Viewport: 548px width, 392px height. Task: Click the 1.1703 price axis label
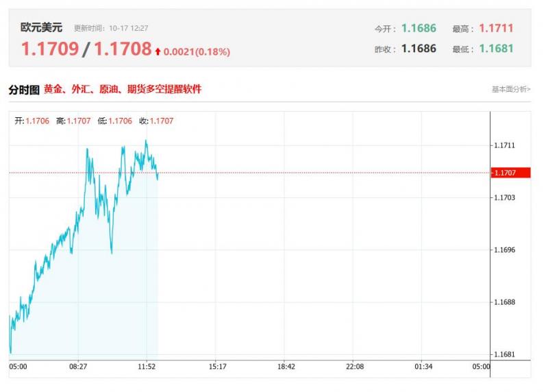coord(504,197)
